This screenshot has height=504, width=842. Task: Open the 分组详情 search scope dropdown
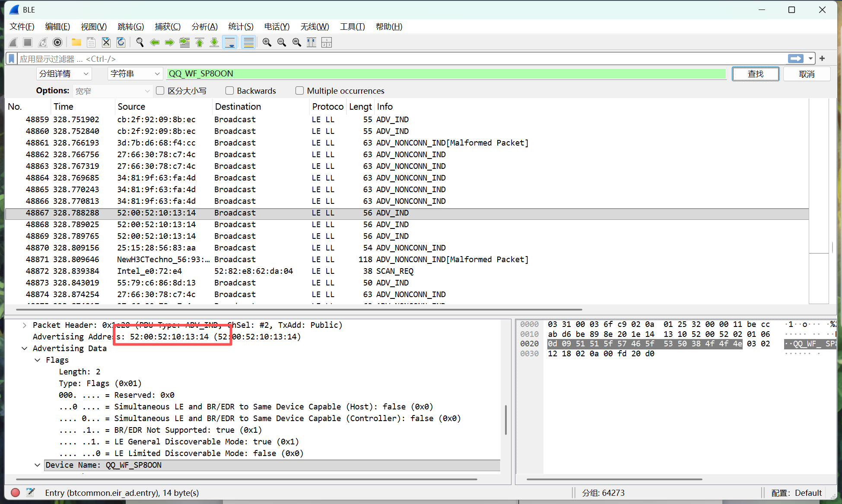point(64,74)
